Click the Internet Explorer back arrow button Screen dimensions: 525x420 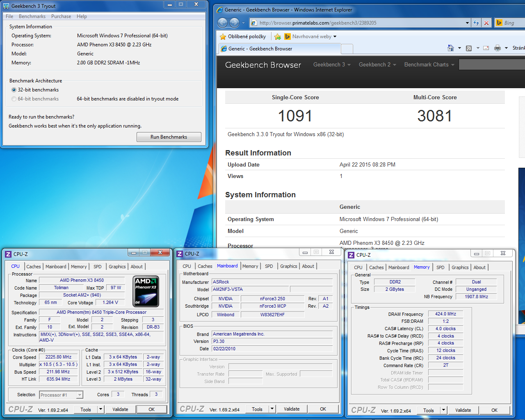click(x=222, y=23)
